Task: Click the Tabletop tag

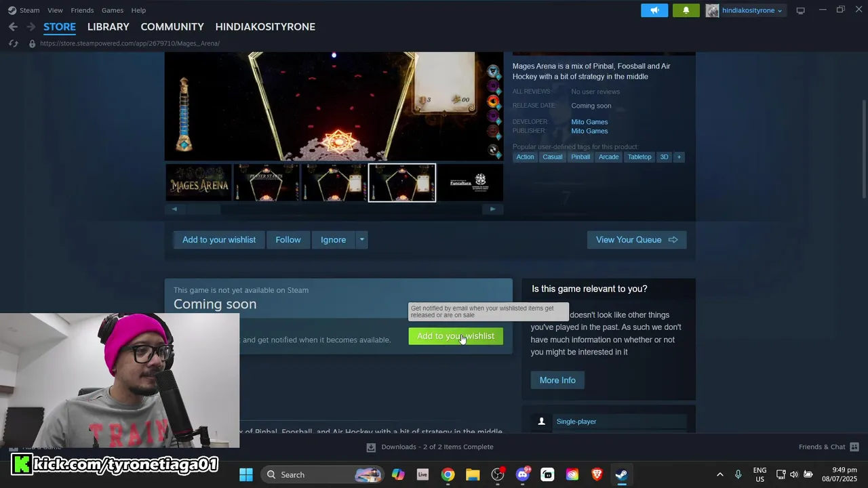Action: [x=639, y=157]
